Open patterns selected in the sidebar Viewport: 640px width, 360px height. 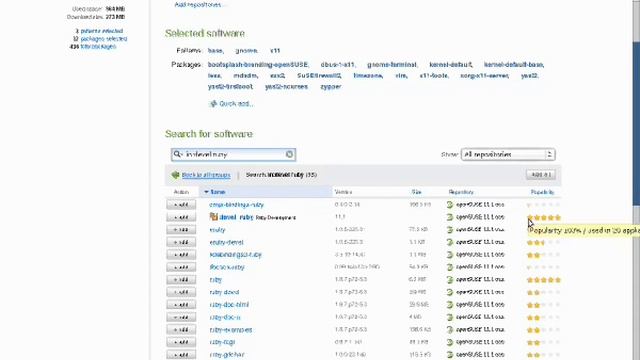pyautogui.click(x=102, y=31)
